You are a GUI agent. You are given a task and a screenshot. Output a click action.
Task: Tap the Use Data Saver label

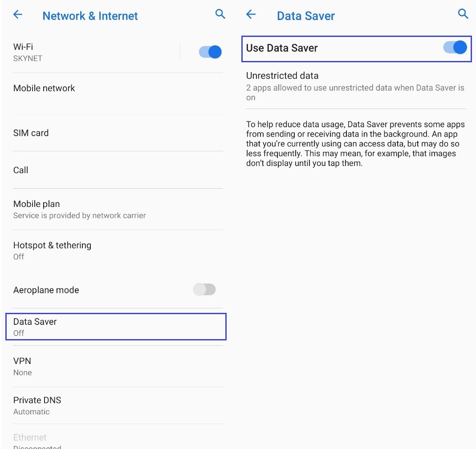282,48
